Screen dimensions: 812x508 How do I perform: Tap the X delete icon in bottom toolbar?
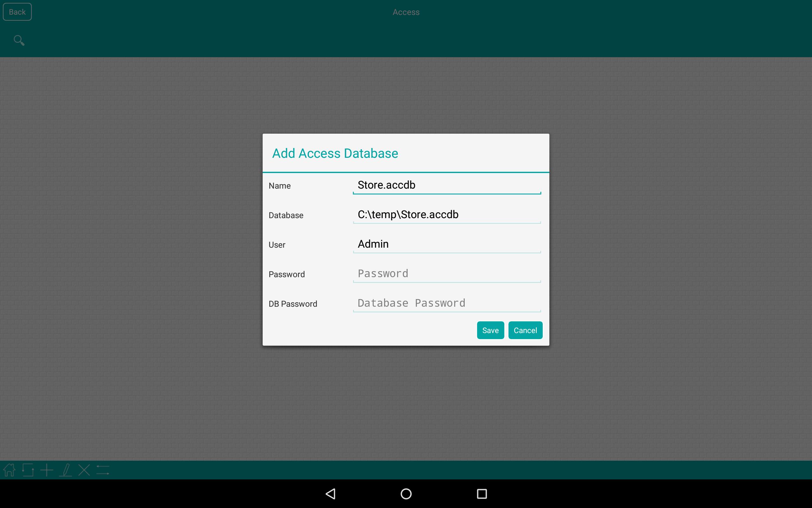pos(84,470)
